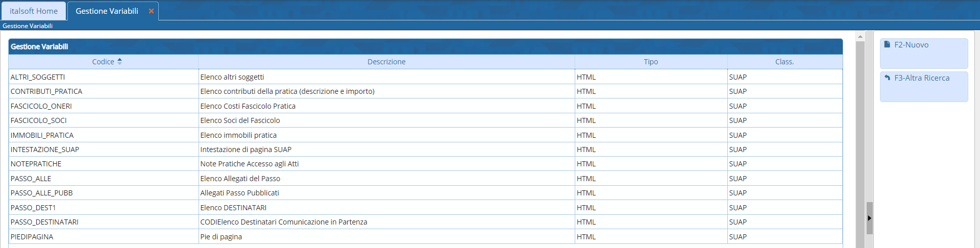The height and width of the screenshot is (248, 980).
Task: Click description 'Elenco immobili pratica'
Action: coord(238,135)
